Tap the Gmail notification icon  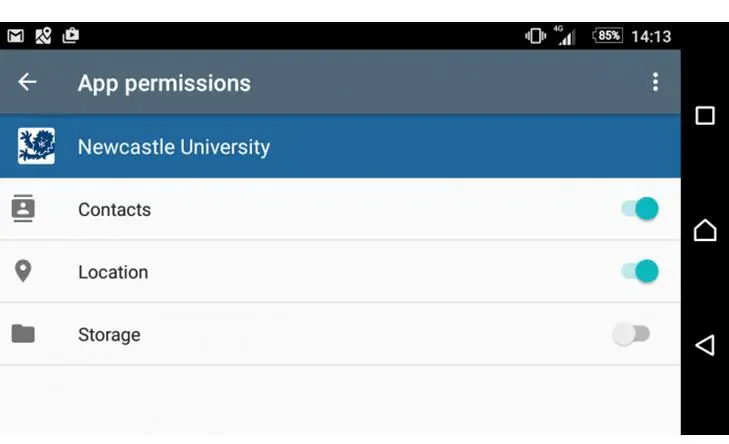[x=16, y=36]
